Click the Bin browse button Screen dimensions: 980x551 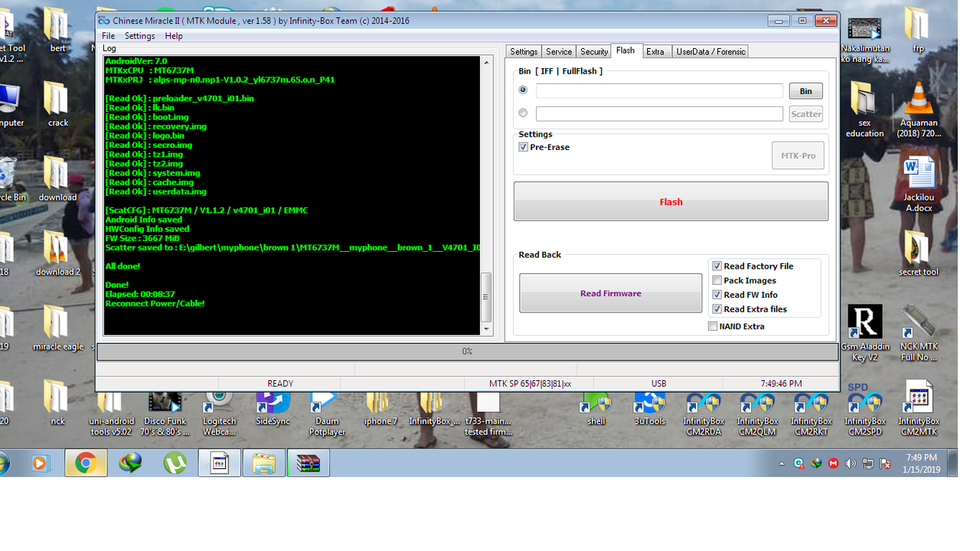pyautogui.click(x=806, y=91)
